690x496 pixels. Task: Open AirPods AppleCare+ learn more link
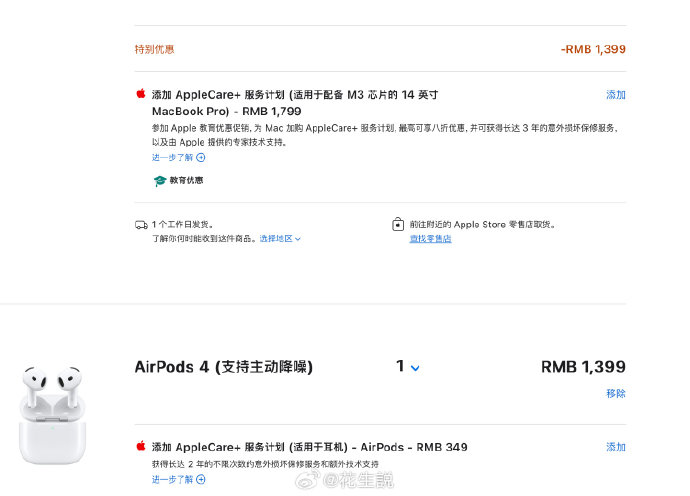(x=178, y=479)
